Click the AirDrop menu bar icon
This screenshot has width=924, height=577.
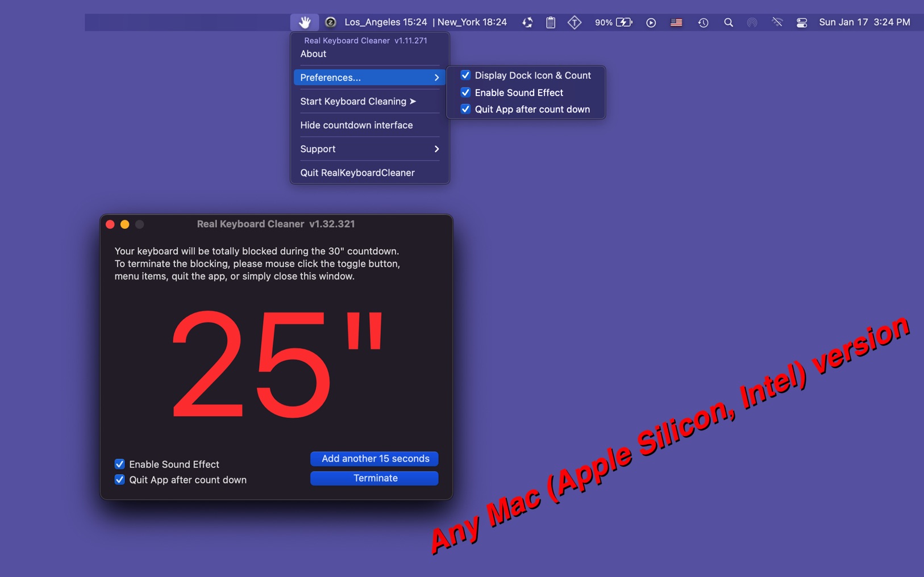[752, 23]
